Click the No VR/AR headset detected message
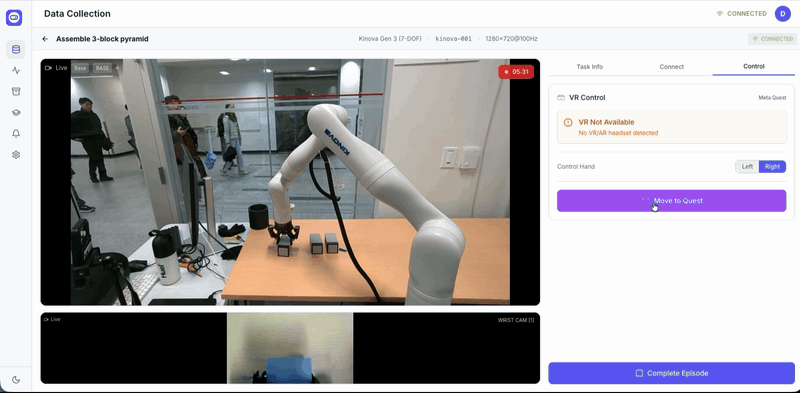This screenshot has height=393, width=800. click(x=618, y=133)
